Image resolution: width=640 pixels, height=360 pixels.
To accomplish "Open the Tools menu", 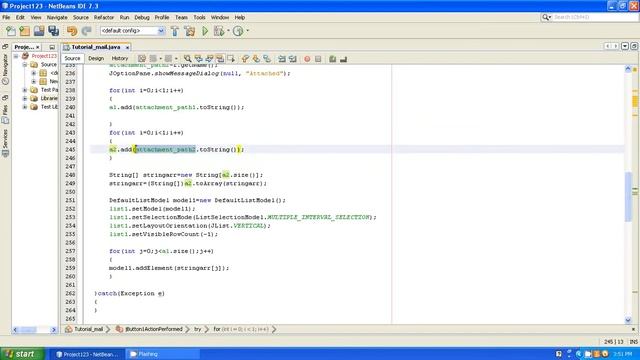I will click(199, 18).
